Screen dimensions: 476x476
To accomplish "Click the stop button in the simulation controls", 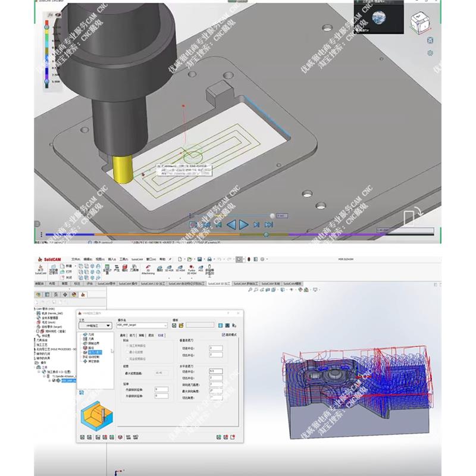I will [193, 225].
